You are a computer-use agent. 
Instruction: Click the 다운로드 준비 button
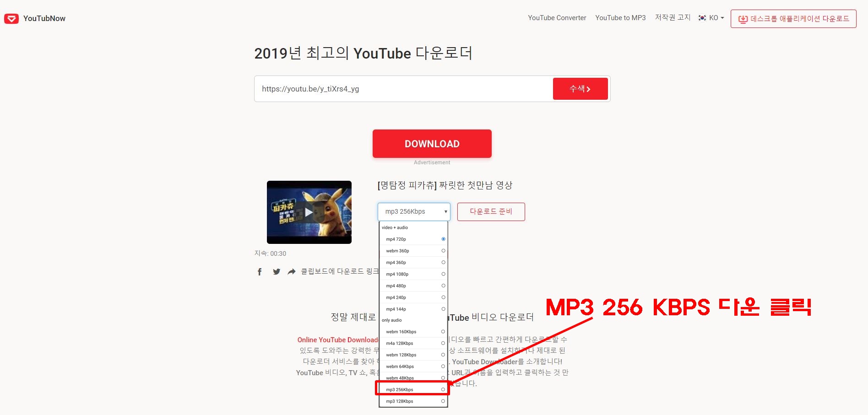coord(491,211)
